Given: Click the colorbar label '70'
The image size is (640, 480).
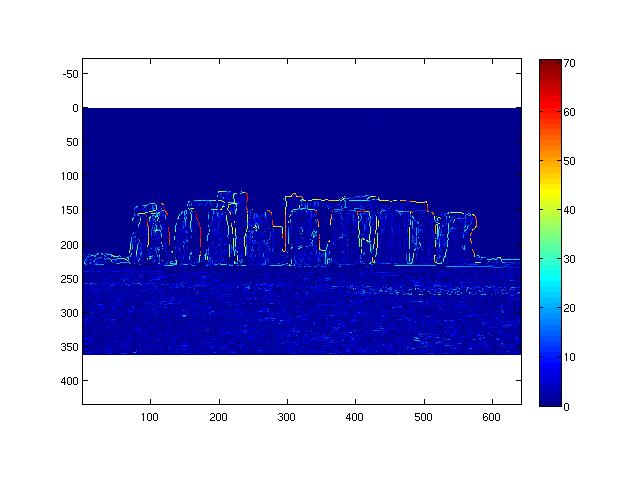Looking at the screenshot, I should click(569, 63).
